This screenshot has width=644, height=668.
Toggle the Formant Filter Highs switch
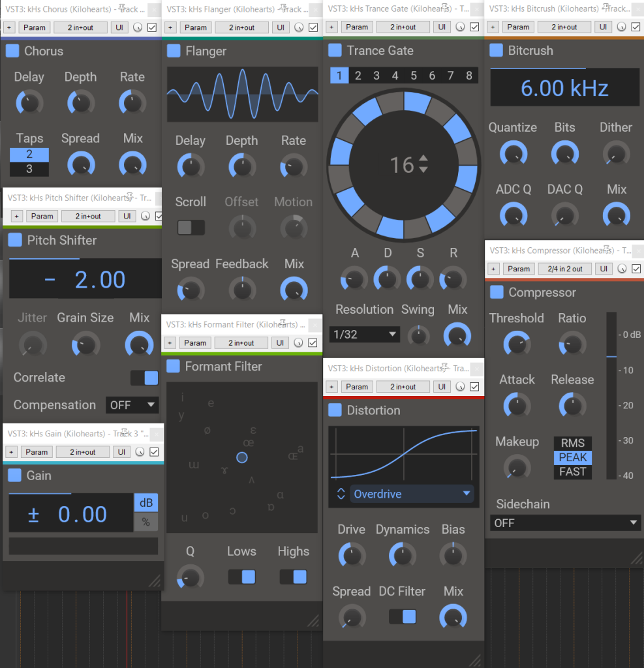coord(293,577)
